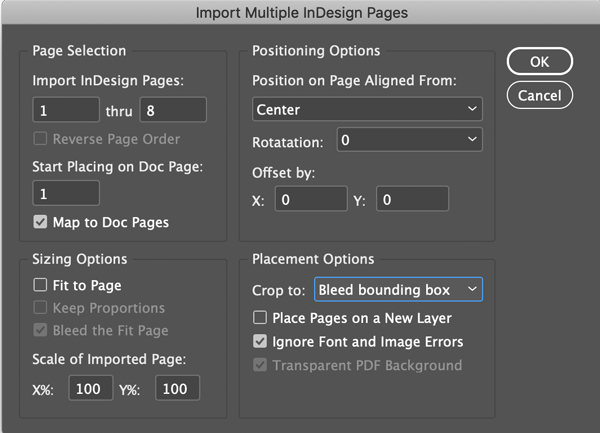Click the Offset Y field

412,199
